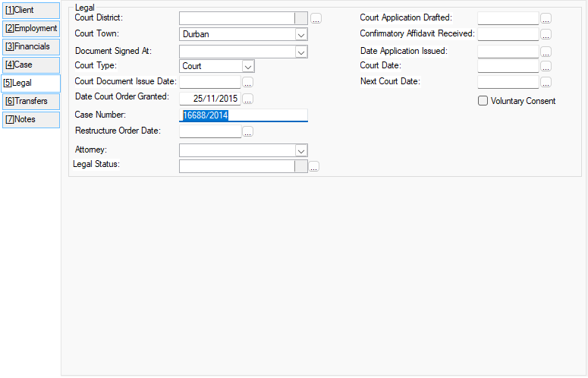Select the Notes tab
588x378 pixels.
[x=31, y=119]
